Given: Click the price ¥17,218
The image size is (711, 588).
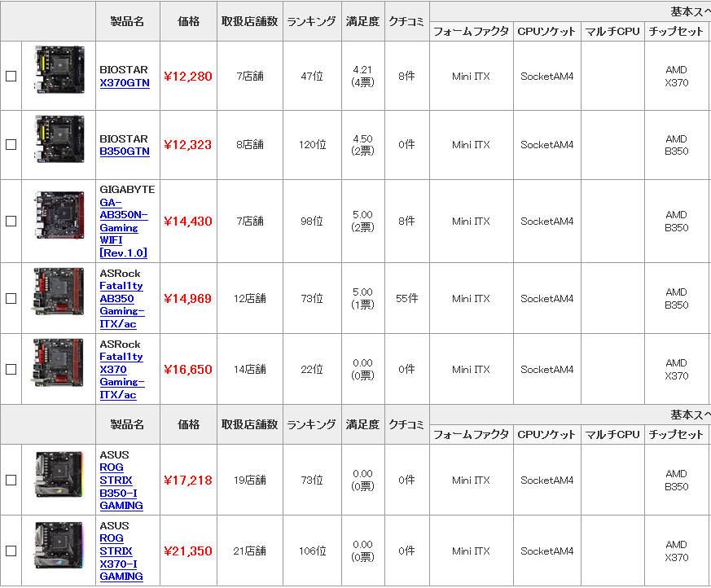Looking at the screenshot, I should tap(187, 480).
